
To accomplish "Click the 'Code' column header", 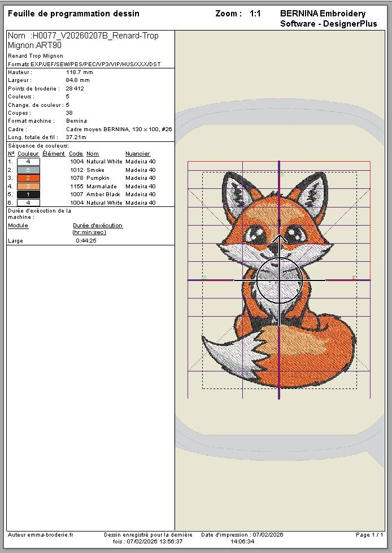I will (x=76, y=154).
